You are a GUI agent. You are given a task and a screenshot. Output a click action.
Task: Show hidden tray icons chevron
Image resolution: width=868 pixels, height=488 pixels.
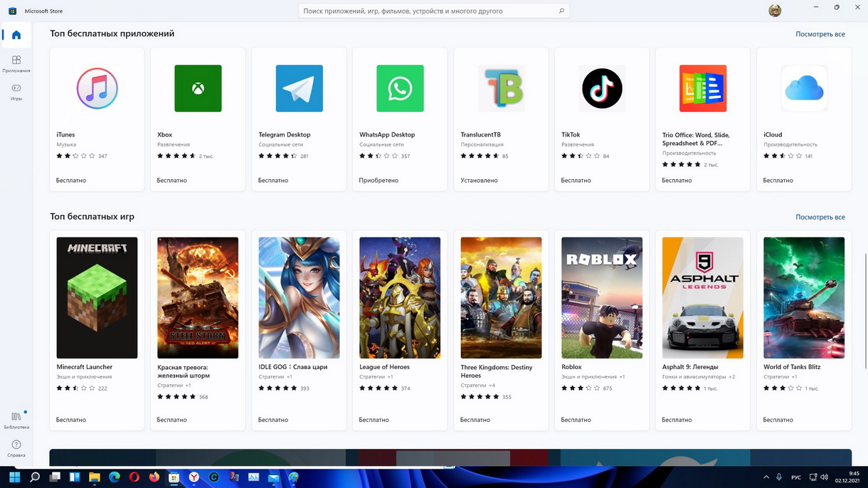coord(766,477)
